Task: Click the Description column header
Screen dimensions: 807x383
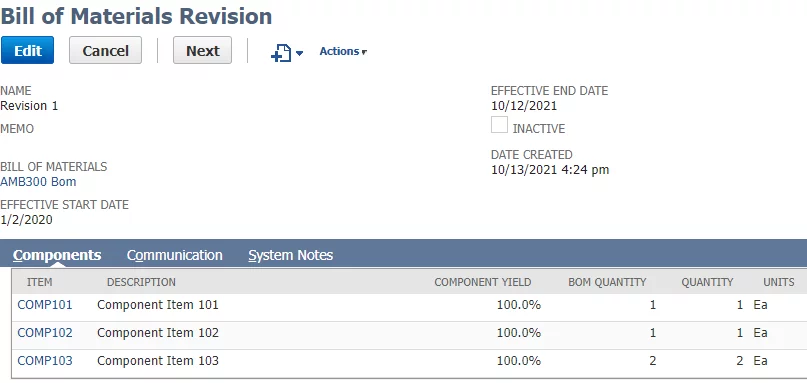Action: tap(141, 282)
